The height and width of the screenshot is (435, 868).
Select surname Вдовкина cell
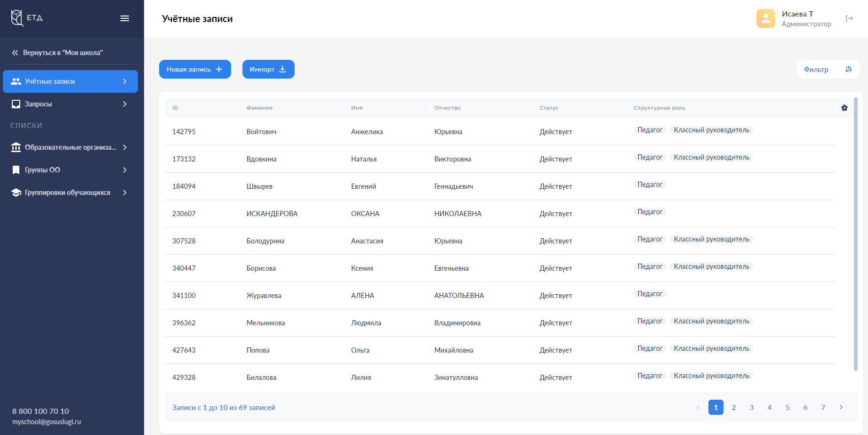click(261, 159)
